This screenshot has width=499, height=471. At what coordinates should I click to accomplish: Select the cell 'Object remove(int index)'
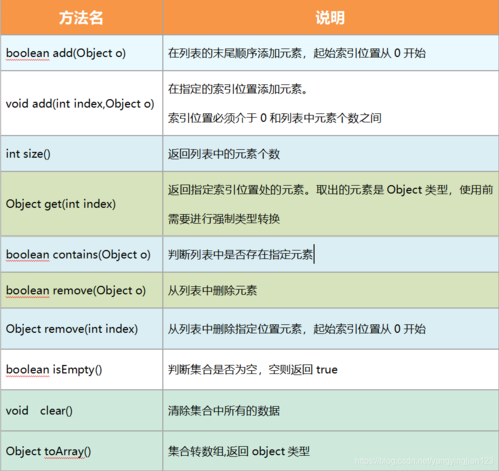pos(82,329)
